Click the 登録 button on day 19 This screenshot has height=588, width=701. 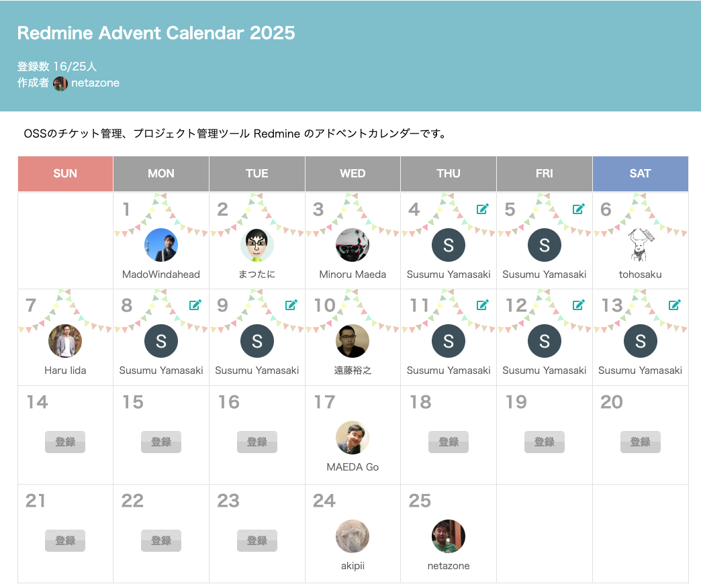pos(545,442)
